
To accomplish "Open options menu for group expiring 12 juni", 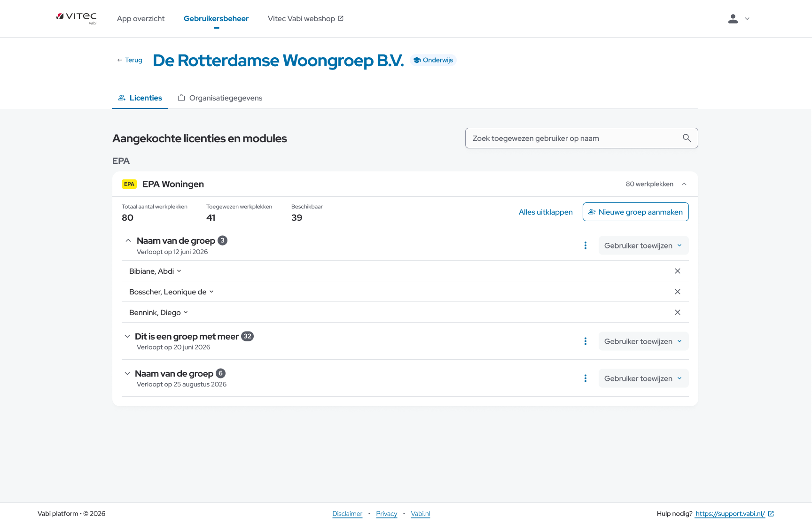I will tap(586, 246).
